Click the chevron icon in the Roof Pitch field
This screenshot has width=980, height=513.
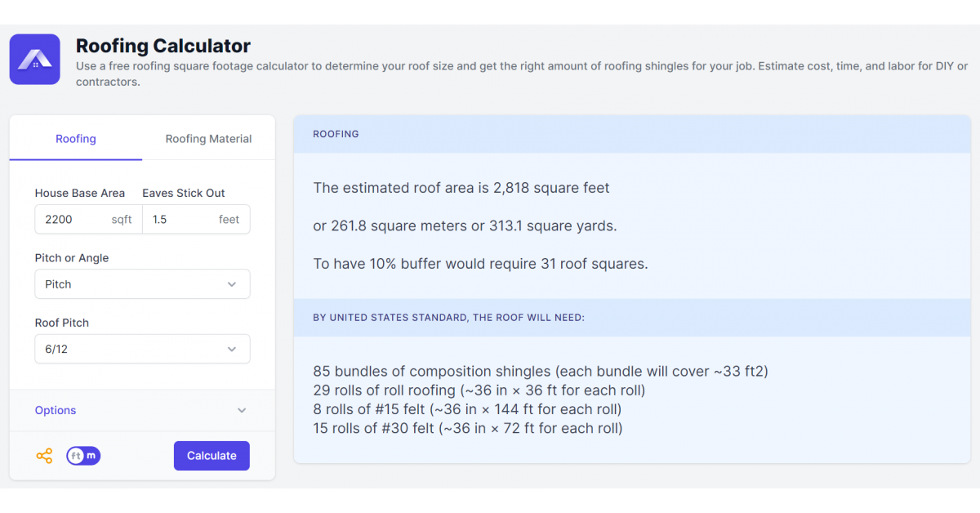pos(232,349)
